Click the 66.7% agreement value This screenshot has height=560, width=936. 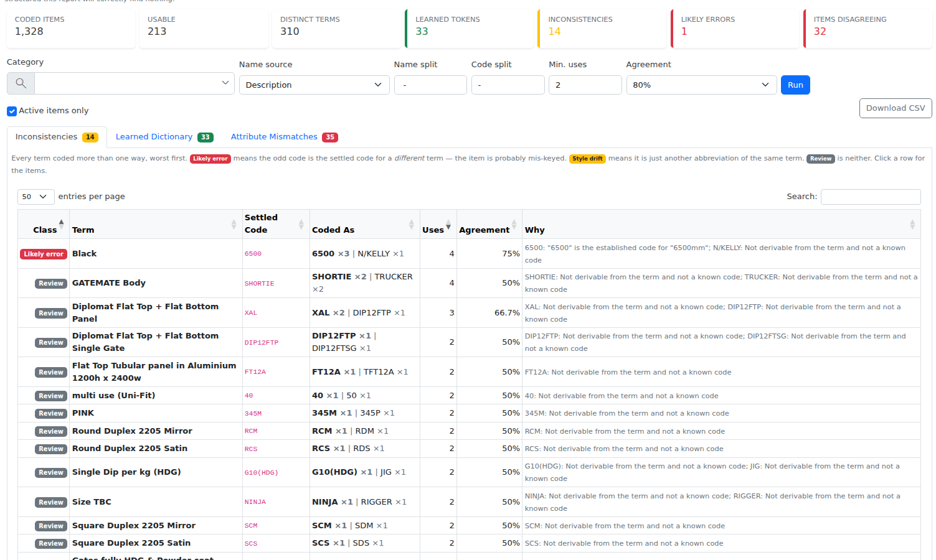coord(508,313)
